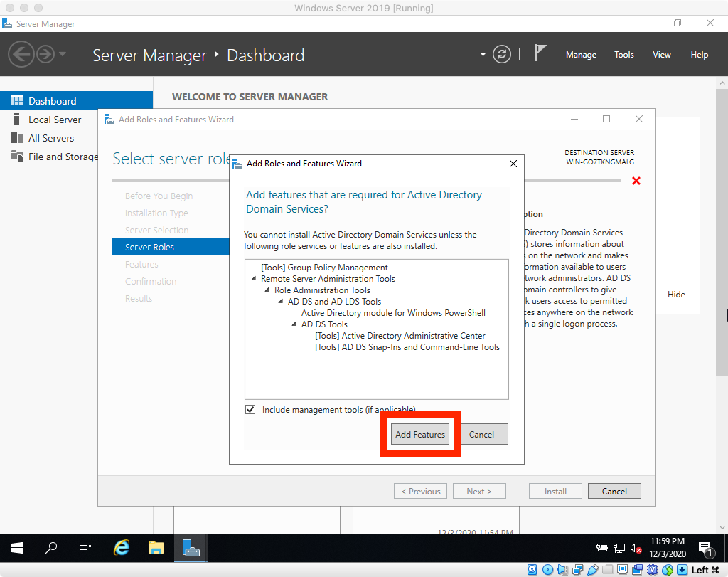The width and height of the screenshot is (728, 577).
Task: Select Active Directory module for Windows PowerShell
Action: (393, 312)
